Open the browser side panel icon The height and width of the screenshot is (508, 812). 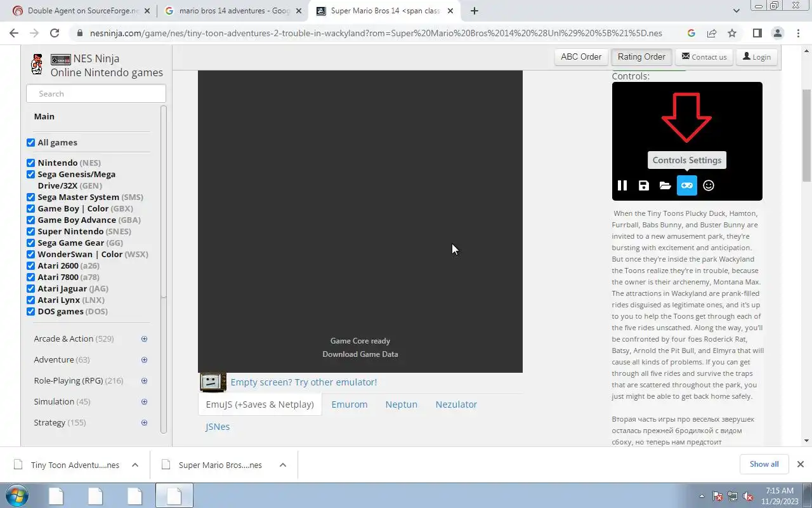757,34
